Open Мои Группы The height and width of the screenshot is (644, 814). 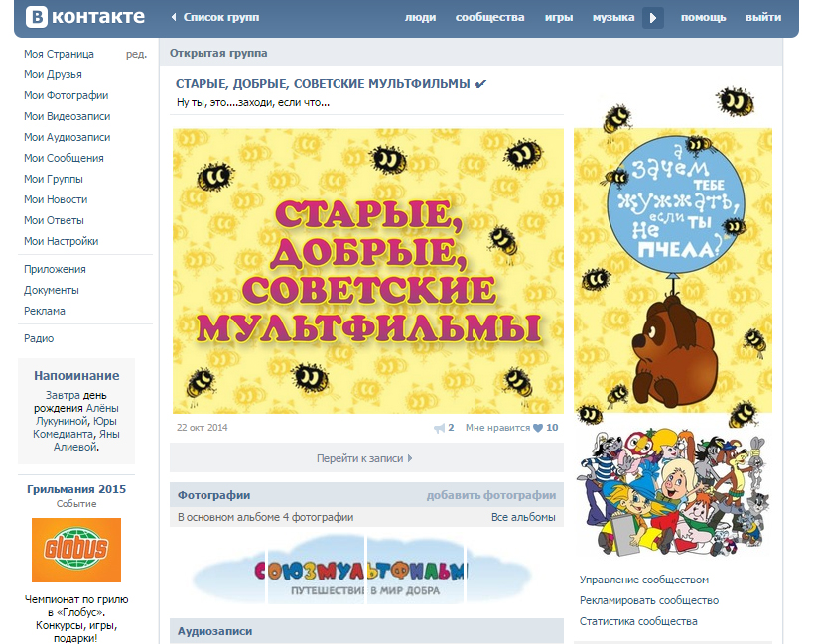(54, 179)
